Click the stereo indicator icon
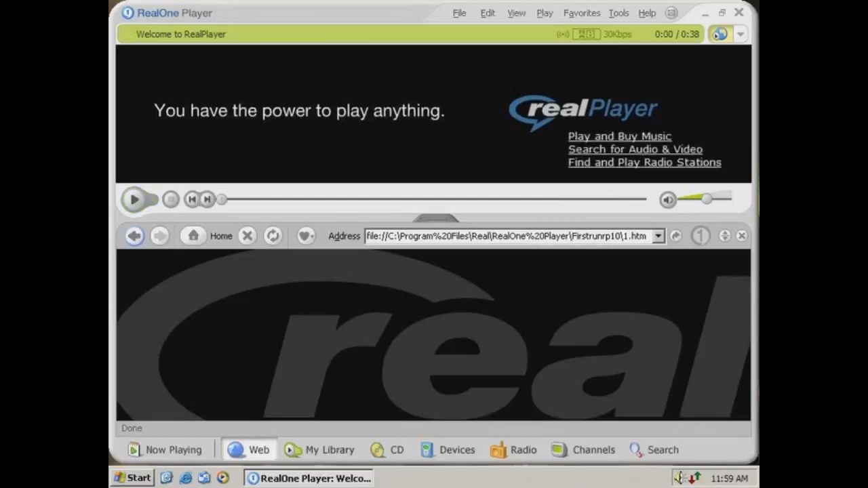 point(586,34)
